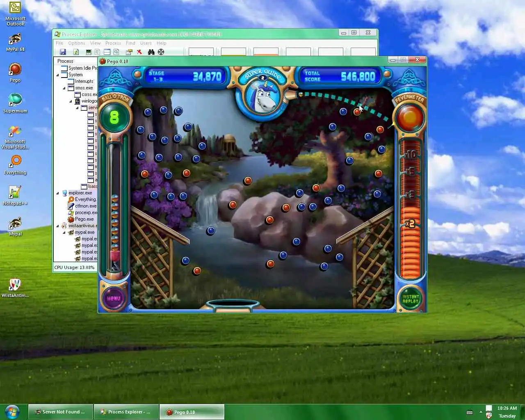This screenshot has height=420, width=525.
Task: Sort by Process column header
Action: (x=75, y=61)
